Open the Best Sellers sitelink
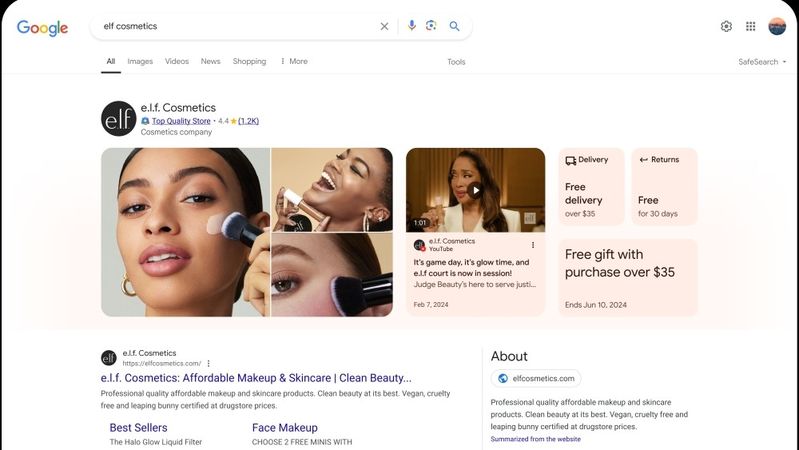Image resolution: width=799 pixels, height=450 pixels. pos(139,428)
